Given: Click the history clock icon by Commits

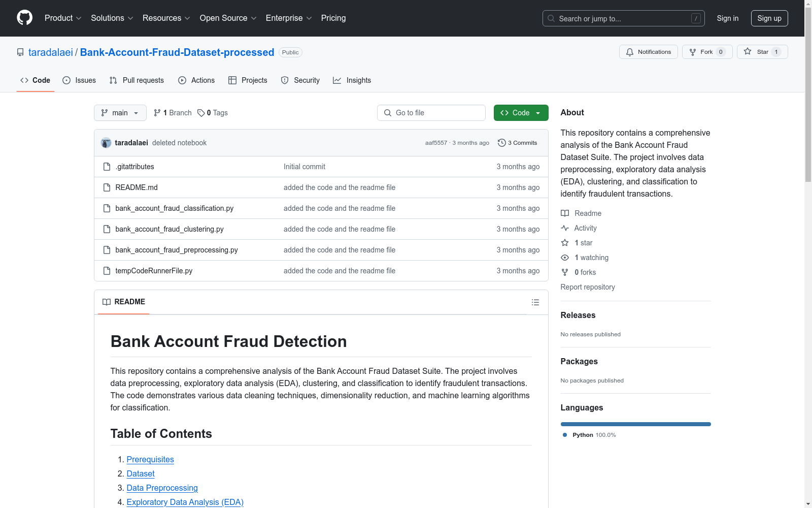Looking at the screenshot, I should tap(502, 143).
